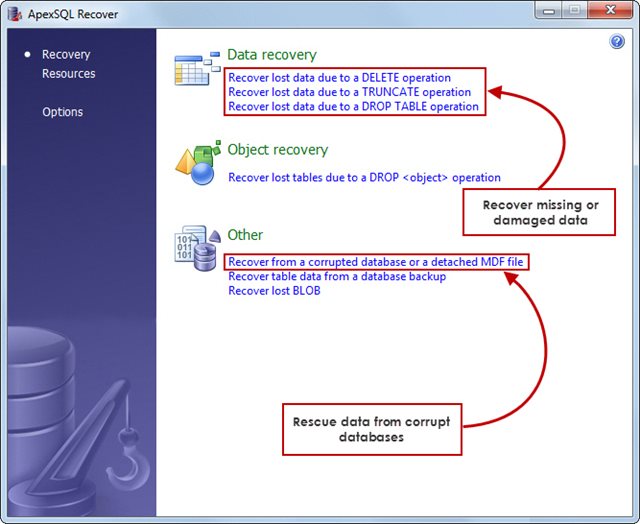The width and height of the screenshot is (640, 524).
Task: Close the ApexSQL Recover window
Action: click(610, 11)
